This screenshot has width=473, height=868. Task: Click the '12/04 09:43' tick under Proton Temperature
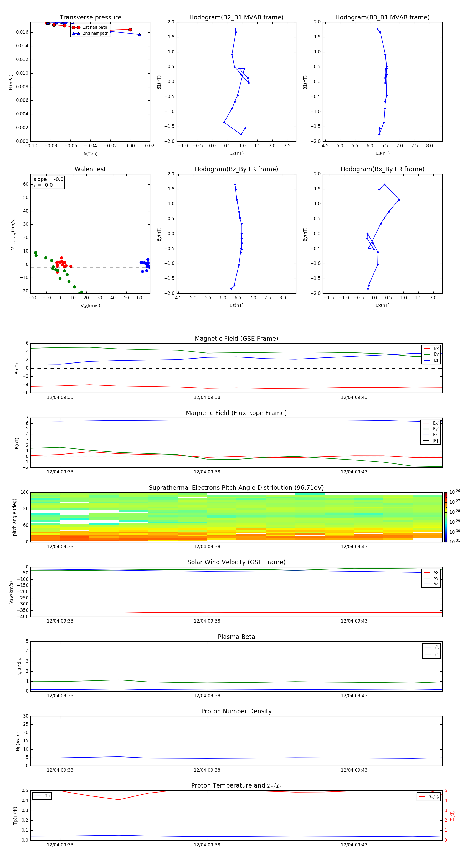coord(354,845)
